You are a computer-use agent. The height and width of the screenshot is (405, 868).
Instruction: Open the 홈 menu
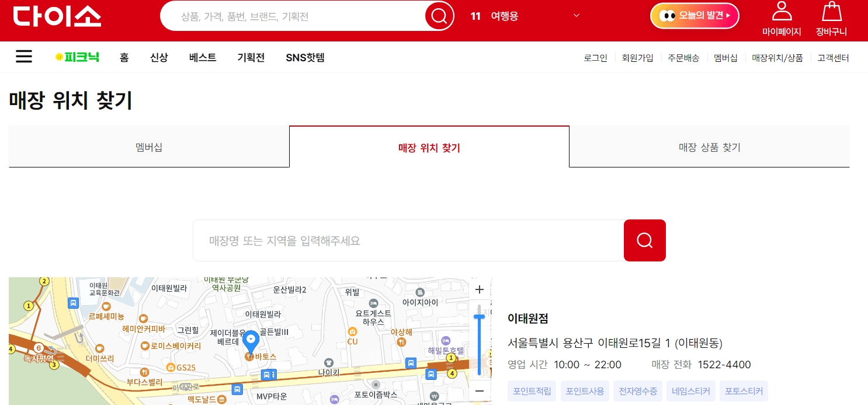tap(124, 57)
